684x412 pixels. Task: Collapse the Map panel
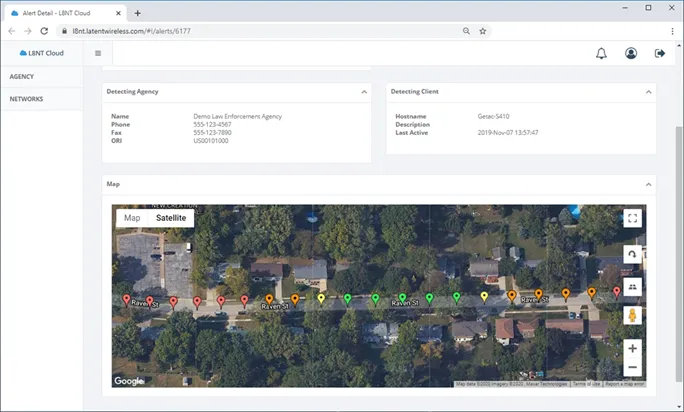[649, 184]
